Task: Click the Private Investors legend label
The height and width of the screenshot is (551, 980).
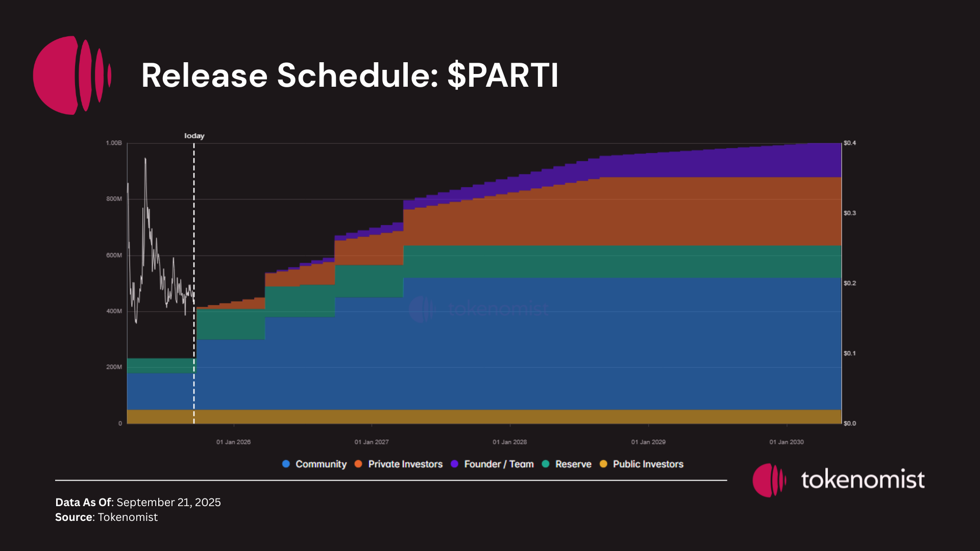Action: (x=405, y=464)
